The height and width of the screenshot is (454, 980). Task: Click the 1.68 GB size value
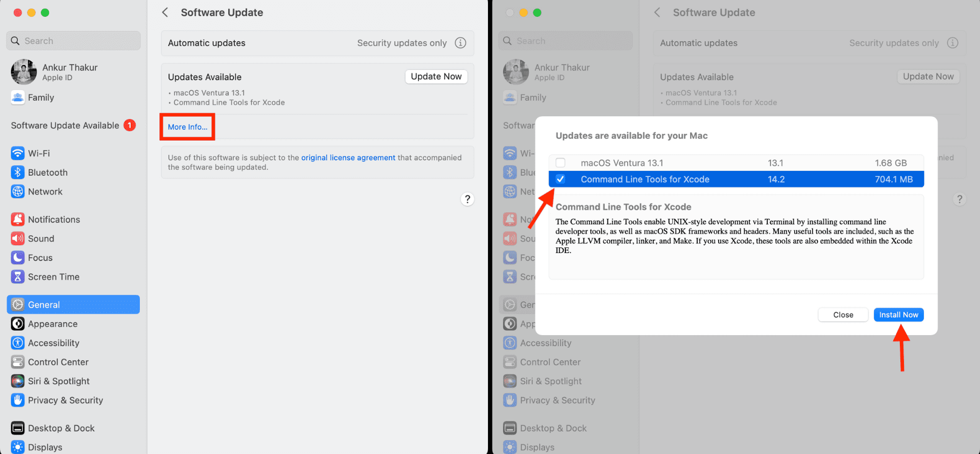click(x=891, y=163)
